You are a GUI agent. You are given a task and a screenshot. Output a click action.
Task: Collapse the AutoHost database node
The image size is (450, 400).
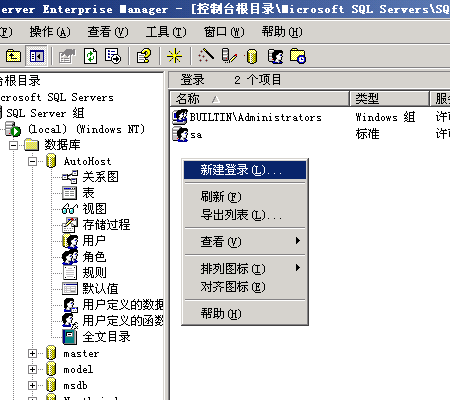(32, 161)
